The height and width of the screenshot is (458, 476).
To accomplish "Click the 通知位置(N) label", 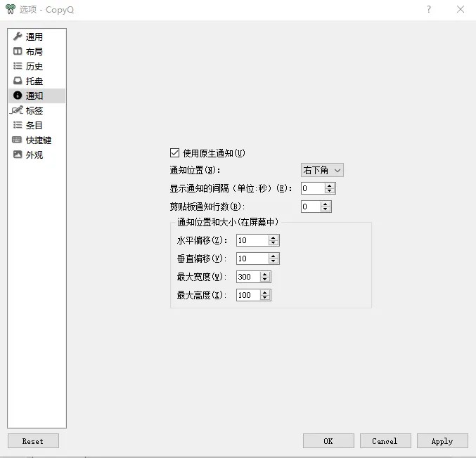I will (x=195, y=170).
